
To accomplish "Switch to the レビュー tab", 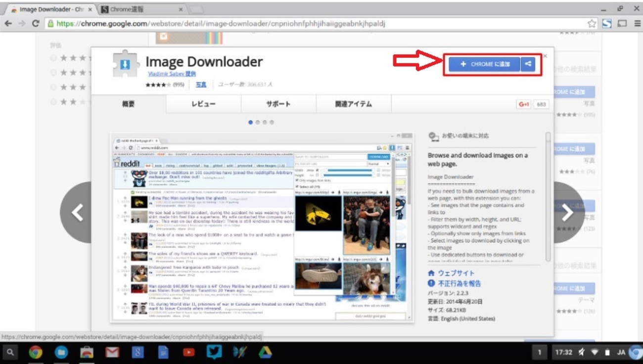I will [203, 104].
